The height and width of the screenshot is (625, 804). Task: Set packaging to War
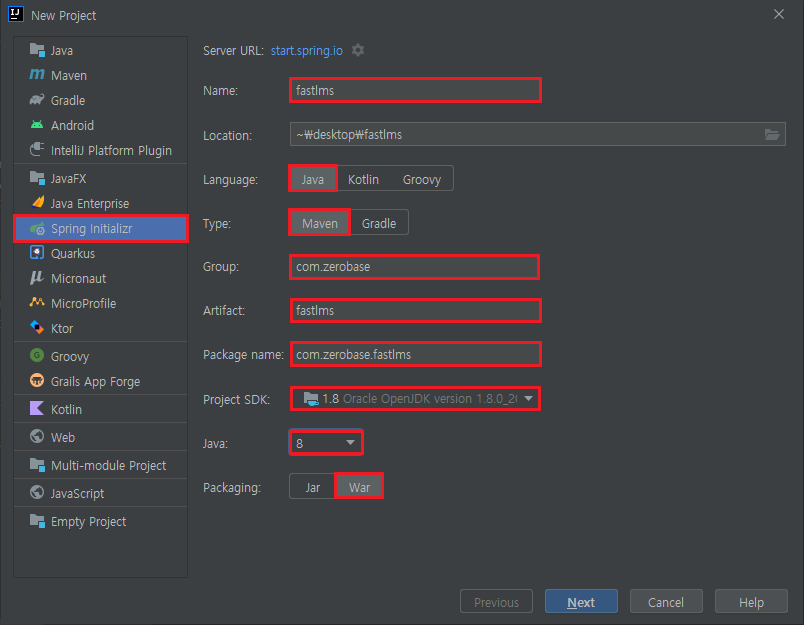[x=359, y=487]
